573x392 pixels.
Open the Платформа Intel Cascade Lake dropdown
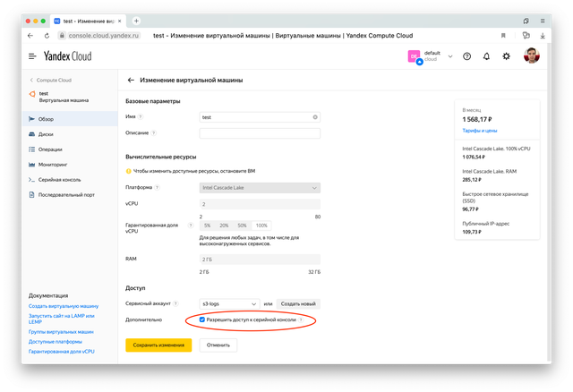click(260, 188)
